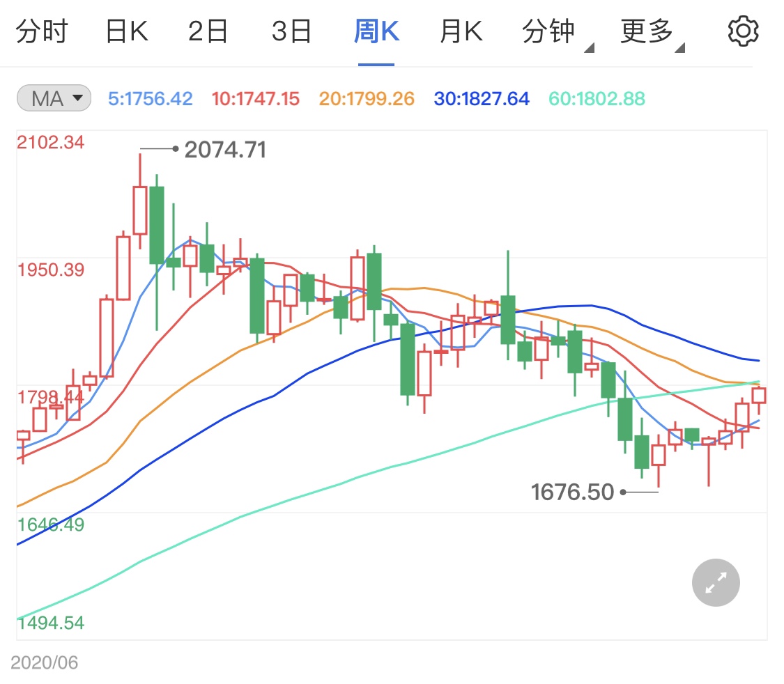The image size is (784, 684).
Task: Open the MA indicator dropdown
Action: pos(54,99)
